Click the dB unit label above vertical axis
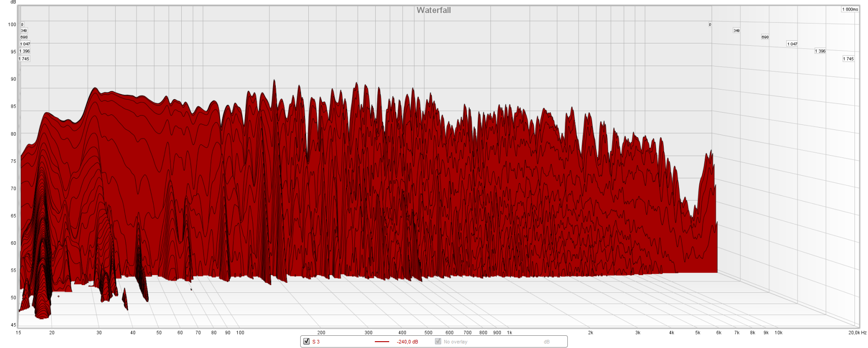The width and height of the screenshot is (868, 348). 13,2
